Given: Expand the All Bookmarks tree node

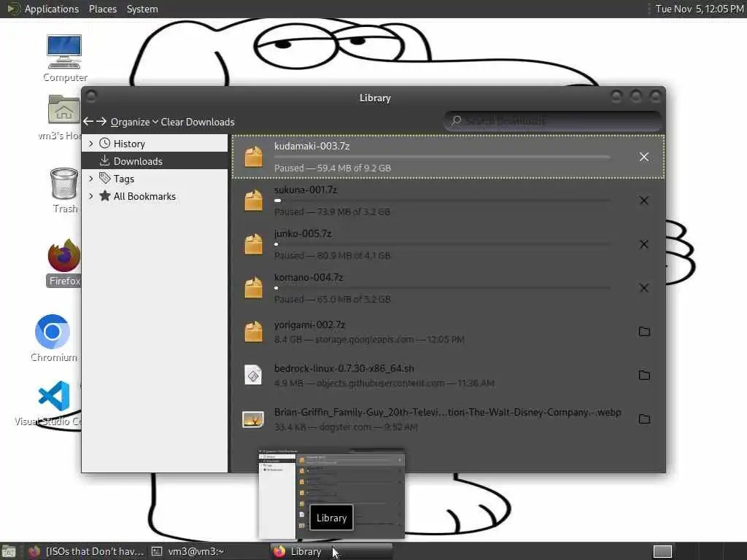Looking at the screenshot, I should pyautogui.click(x=91, y=196).
